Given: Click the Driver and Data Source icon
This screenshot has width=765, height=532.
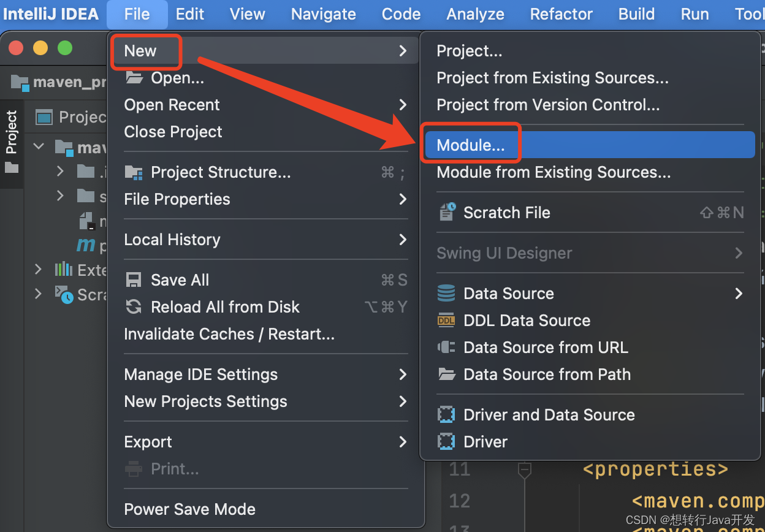Looking at the screenshot, I should coord(446,415).
